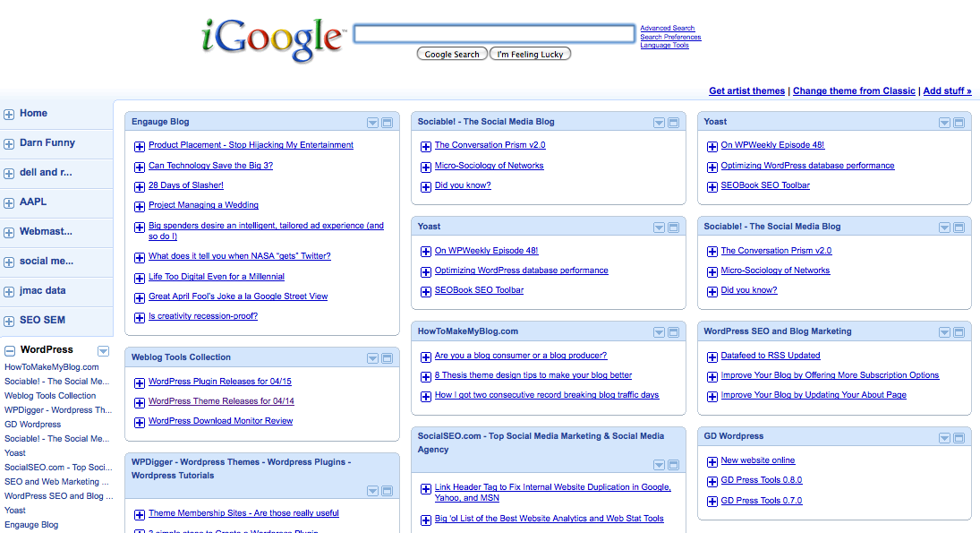
Task: Maximize the Weblog Tools Collection gadget
Action: pyautogui.click(x=387, y=358)
